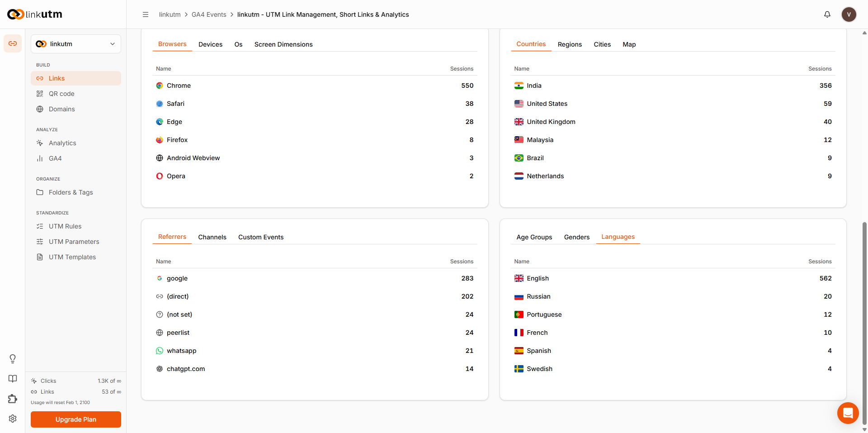Open UTM Rules in the sidebar
This screenshot has width=868, height=433.
tap(76, 226)
